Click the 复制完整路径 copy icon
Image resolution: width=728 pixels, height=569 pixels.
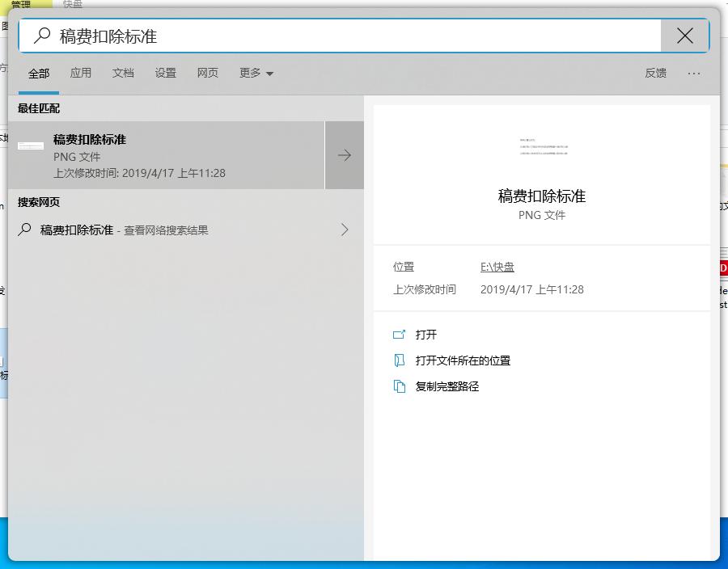[x=398, y=386]
